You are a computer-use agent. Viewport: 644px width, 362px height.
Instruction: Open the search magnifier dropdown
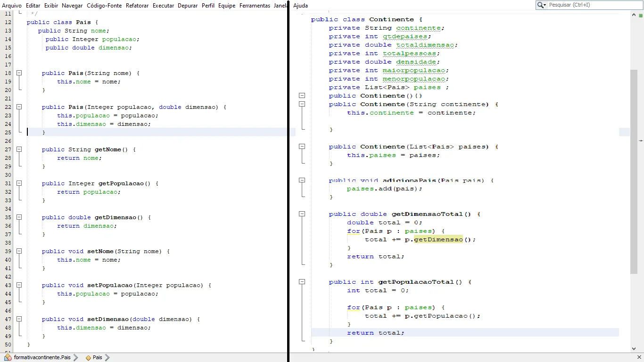[542, 5]
